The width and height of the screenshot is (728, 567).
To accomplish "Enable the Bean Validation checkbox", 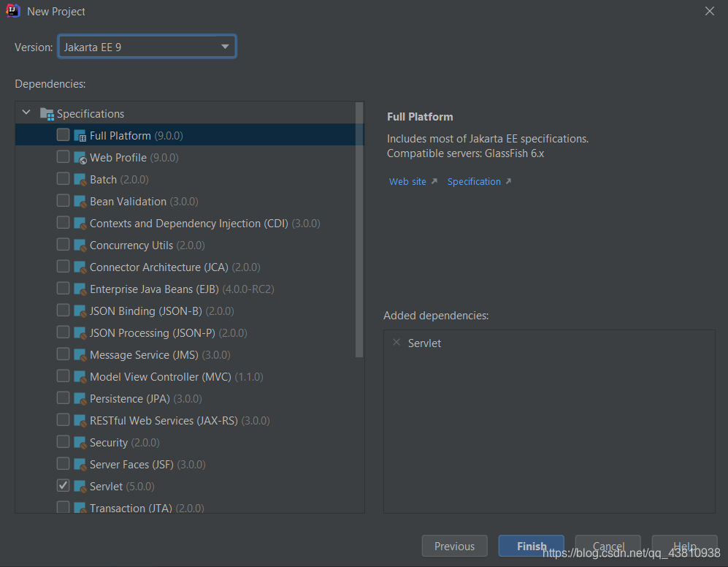I will [x=63, y=200].
